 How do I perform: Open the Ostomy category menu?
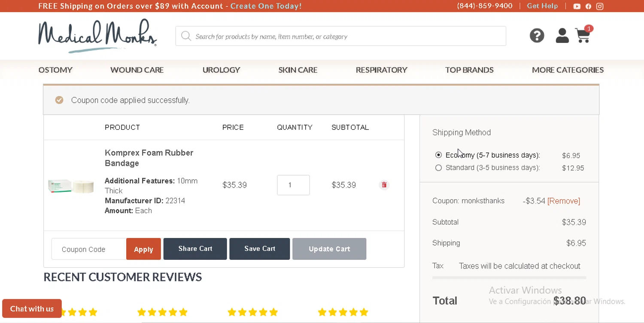(x=55, y=70)
